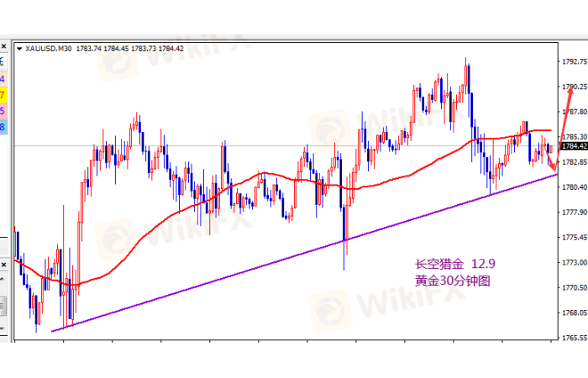The width and height of the screenshot is (588, 378).
Task: Select the peach cell showing 4
Action: [x=3, y=79]
